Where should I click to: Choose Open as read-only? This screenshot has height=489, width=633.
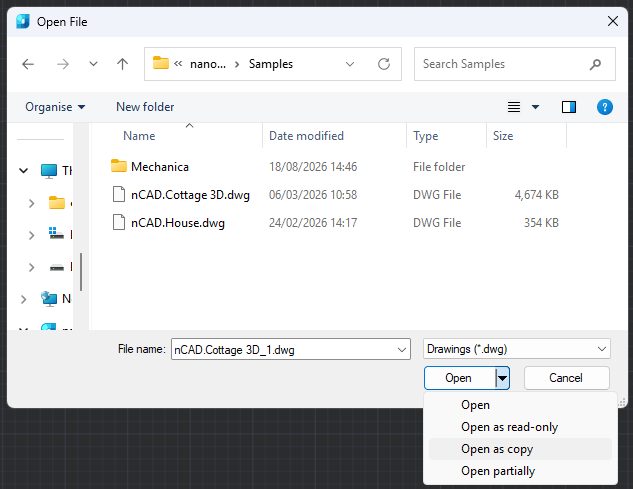[x=520, y=427]
